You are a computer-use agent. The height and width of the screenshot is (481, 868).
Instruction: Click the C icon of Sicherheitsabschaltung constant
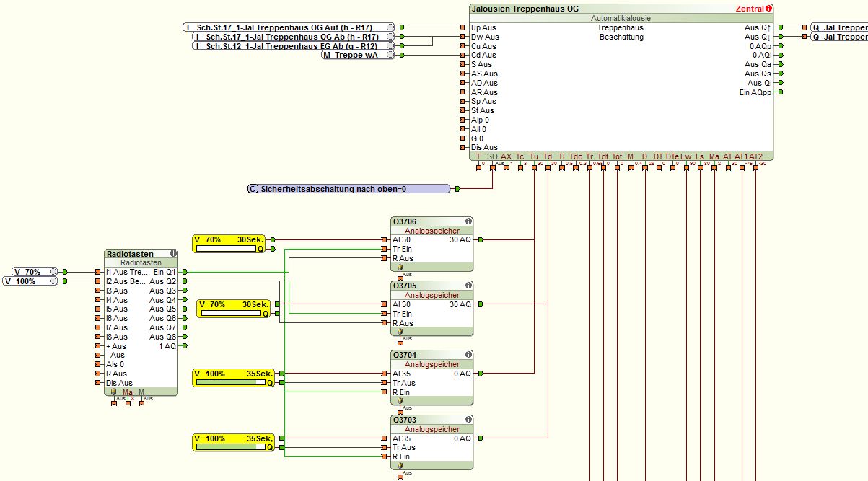coord(253,189)
